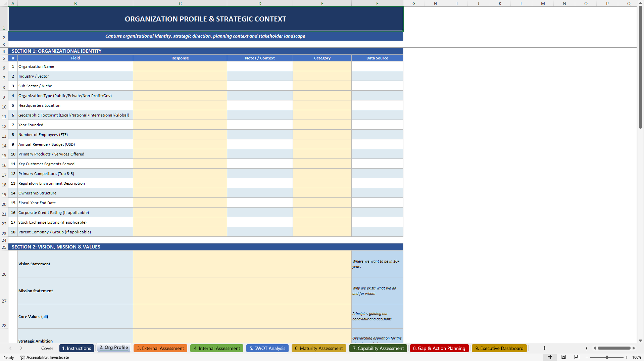Switch to Page Break Preview icon
This screenshot has width=644, height=361.
pos(577,357)
